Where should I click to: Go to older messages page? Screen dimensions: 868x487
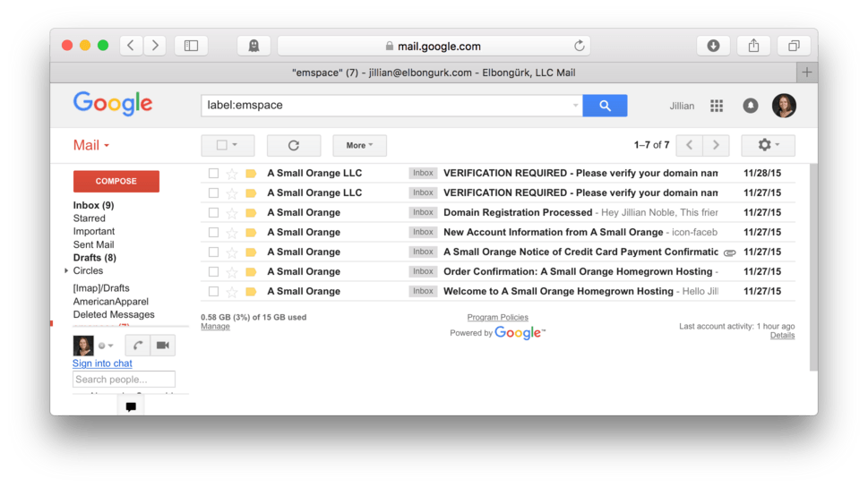pos(716,146)
